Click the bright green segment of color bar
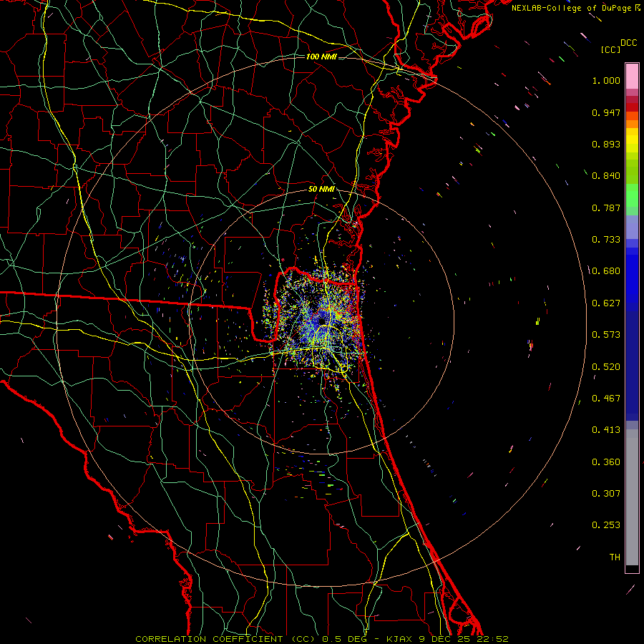Screen dimensions: 644x644 point(632,195)
